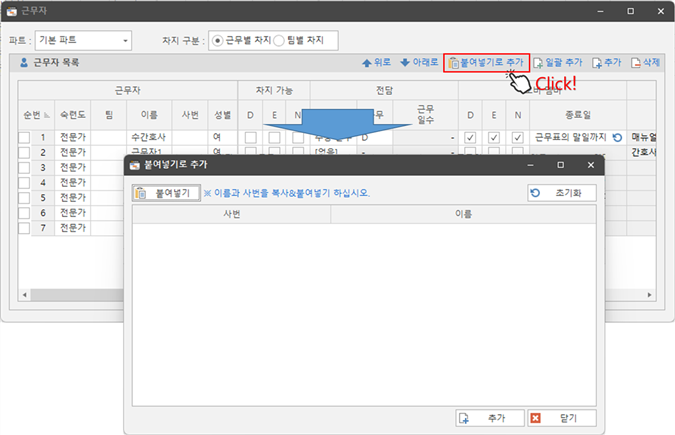The image size is (675, 435).
Task: Reset the paste list with 초기화
Action: pos(562,193)
